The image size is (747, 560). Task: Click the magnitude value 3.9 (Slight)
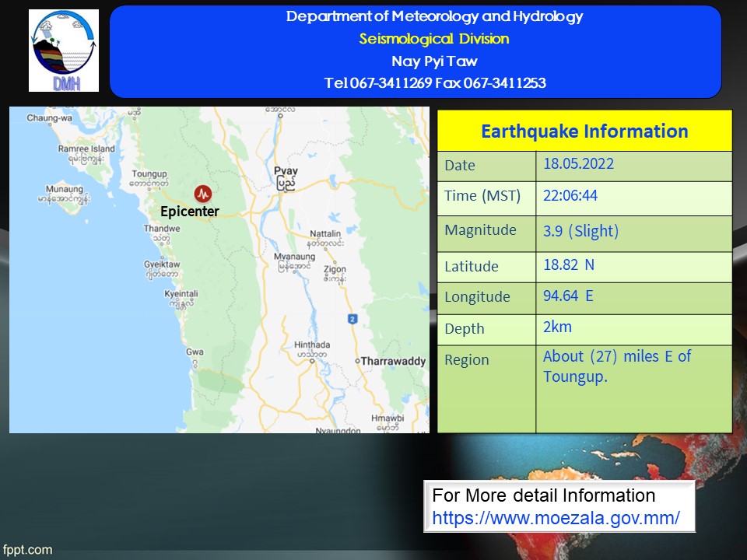pyautogui.click(x=580, y=231)
